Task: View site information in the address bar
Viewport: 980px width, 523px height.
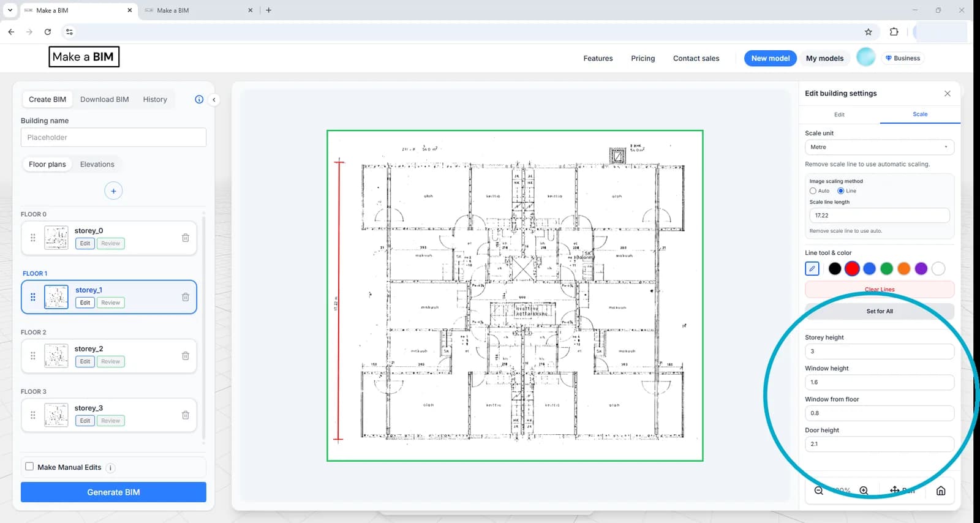Action: click(69, 32)
